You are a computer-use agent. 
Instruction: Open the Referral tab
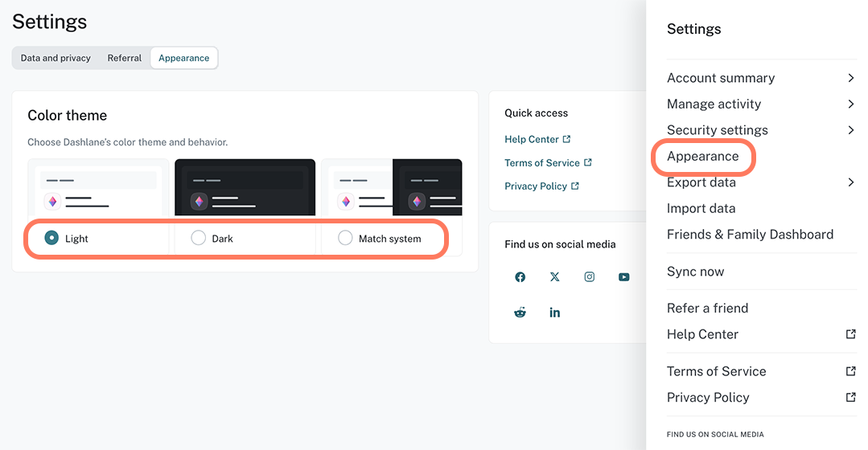click(125, 58)
